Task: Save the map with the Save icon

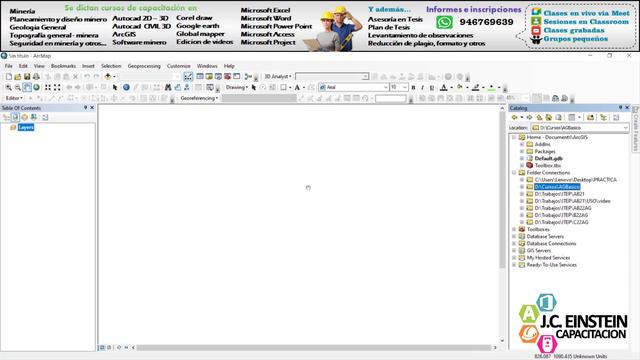Action: point(27,77)
